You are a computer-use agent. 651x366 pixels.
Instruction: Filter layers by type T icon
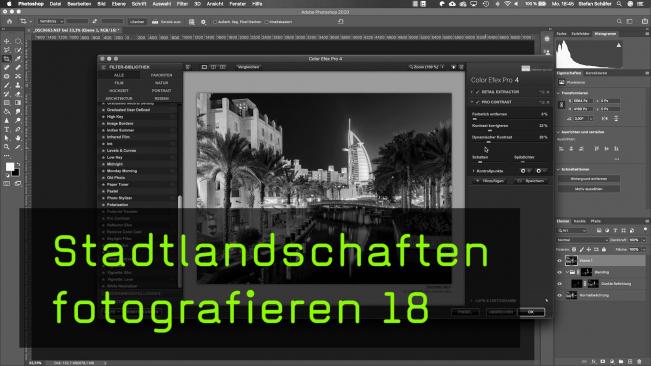(x=615, y=230)
